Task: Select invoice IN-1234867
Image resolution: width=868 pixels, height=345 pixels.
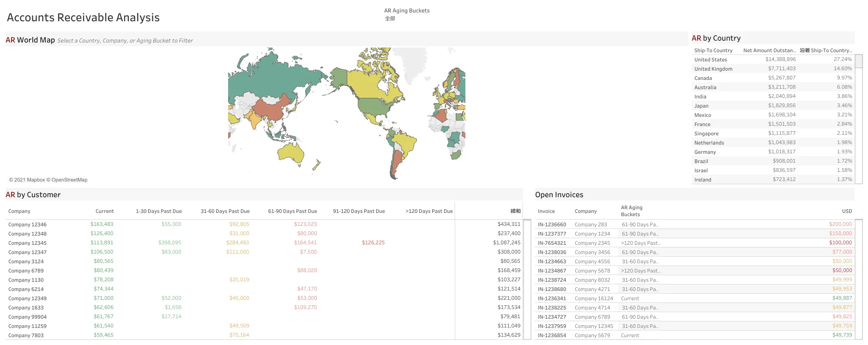Action: pyautogui.click(x=552, y=271)
